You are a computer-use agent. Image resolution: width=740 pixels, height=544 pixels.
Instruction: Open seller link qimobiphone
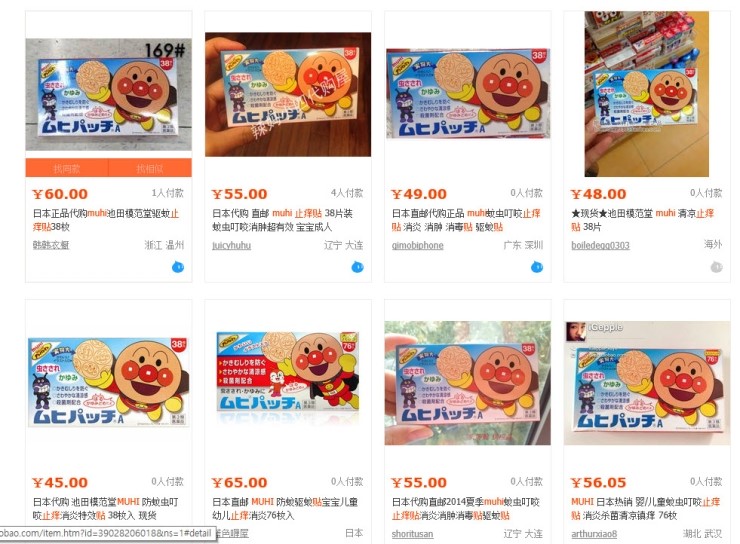417,245
